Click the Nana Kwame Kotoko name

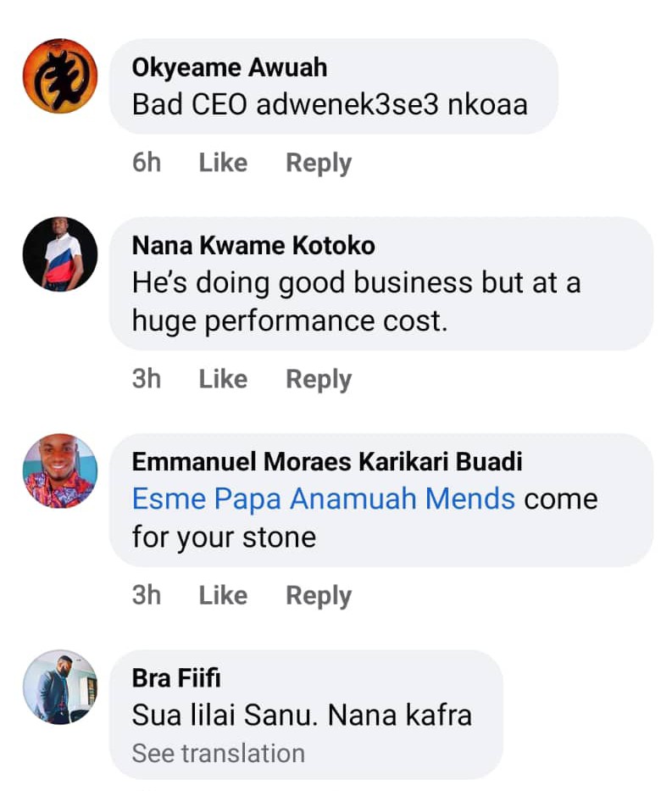coord(253,245)
